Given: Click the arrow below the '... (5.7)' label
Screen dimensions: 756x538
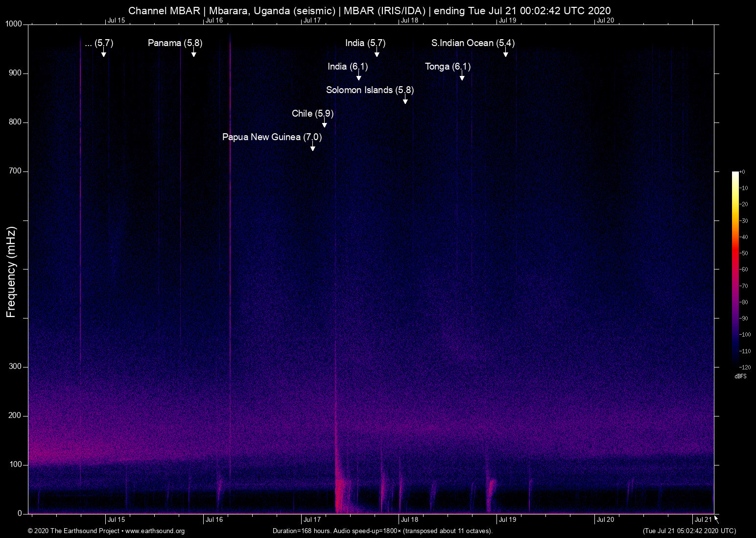Looking at the screenshot, I should [103, 53].
